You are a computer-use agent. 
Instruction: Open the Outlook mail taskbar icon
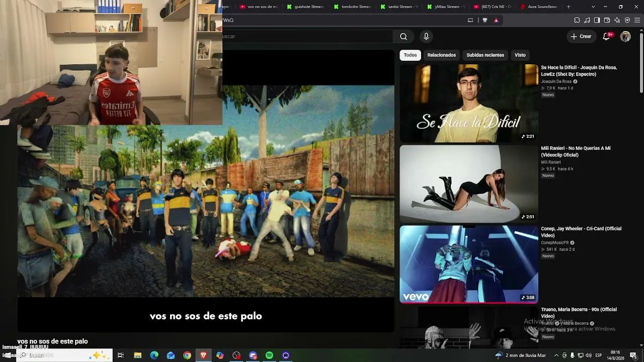[171, 355]
